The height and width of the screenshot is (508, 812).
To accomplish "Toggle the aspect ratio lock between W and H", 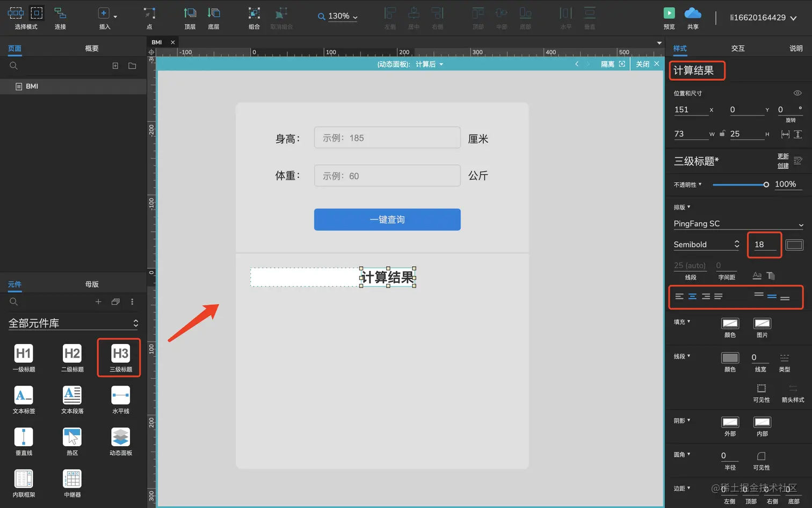I will point(722,133).
